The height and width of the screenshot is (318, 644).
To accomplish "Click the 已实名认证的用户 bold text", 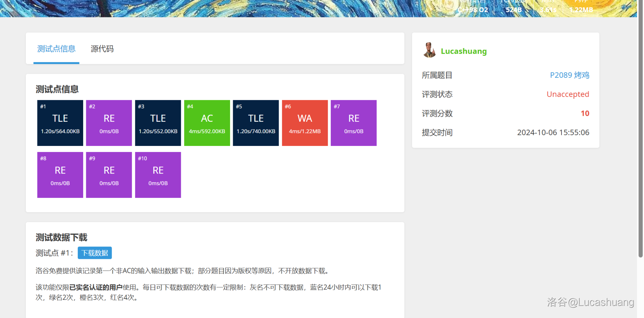I will [96, 287].
